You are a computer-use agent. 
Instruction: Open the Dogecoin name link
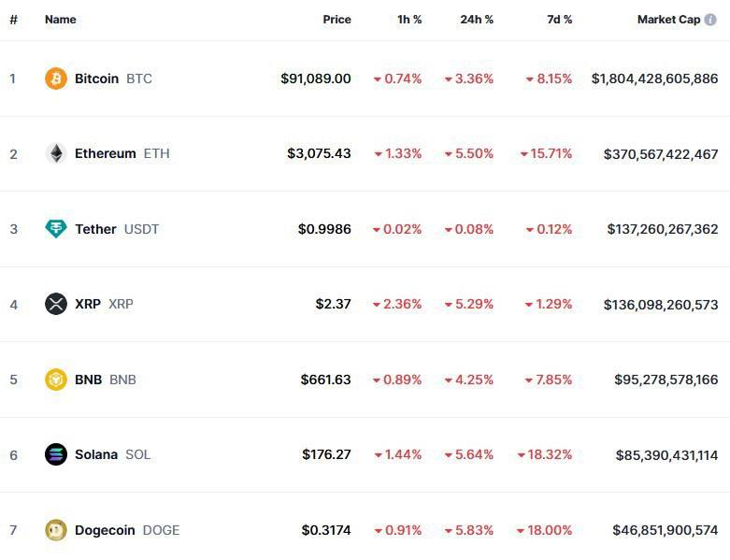click(x=105, y=530)
